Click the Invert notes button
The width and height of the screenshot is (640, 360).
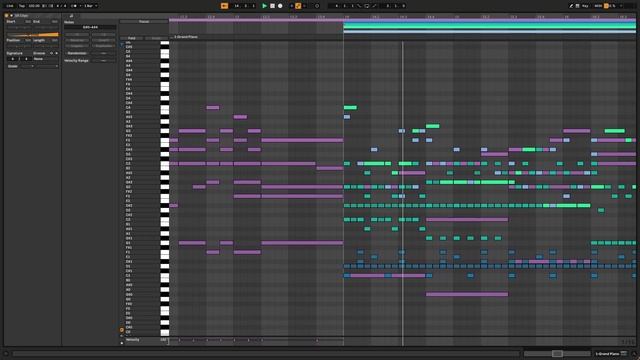point(103,40)
